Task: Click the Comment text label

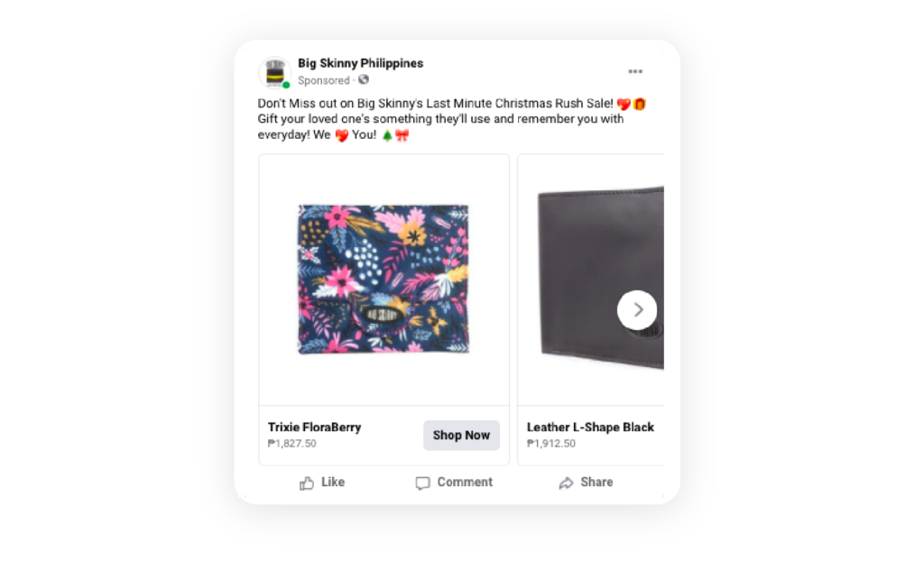Action: click(x=465, y=483)
